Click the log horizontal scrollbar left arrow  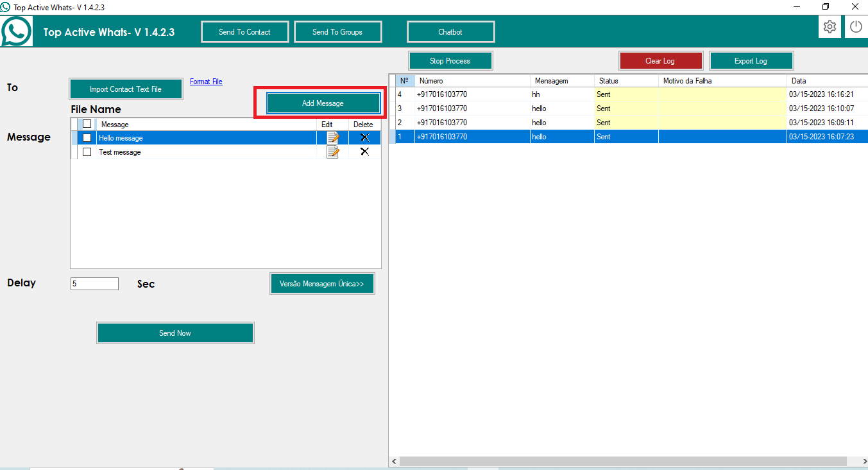coord(395,462)
